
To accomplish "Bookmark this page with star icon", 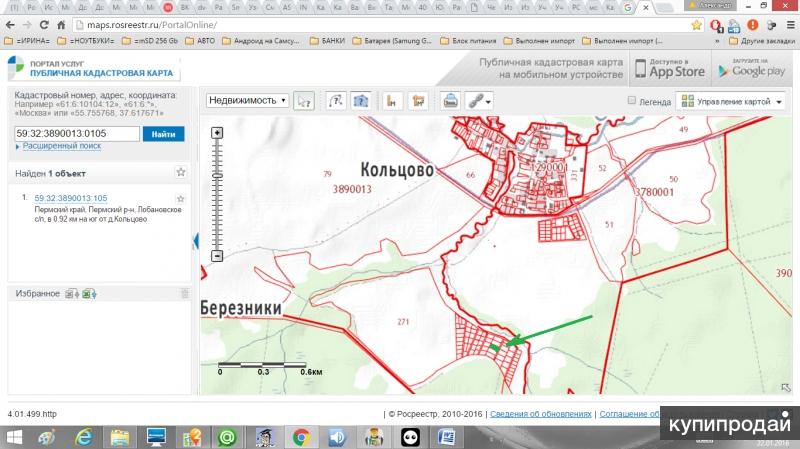I will click(x=696, y=24).
